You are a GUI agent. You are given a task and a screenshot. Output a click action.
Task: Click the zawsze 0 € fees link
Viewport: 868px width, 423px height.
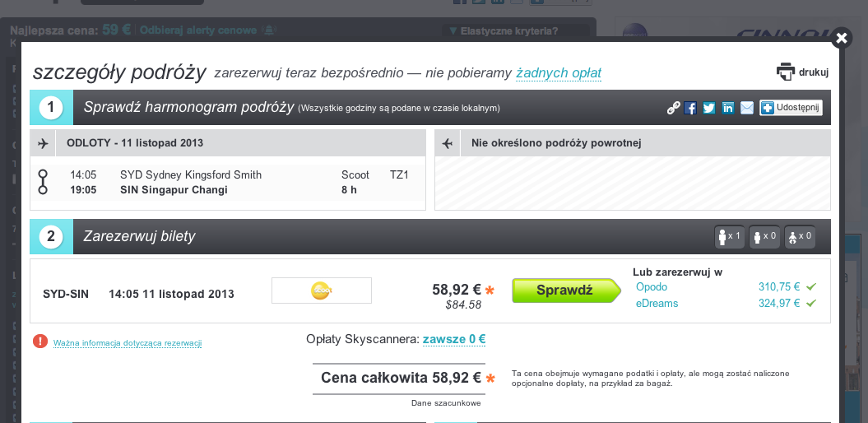(454, 339)
